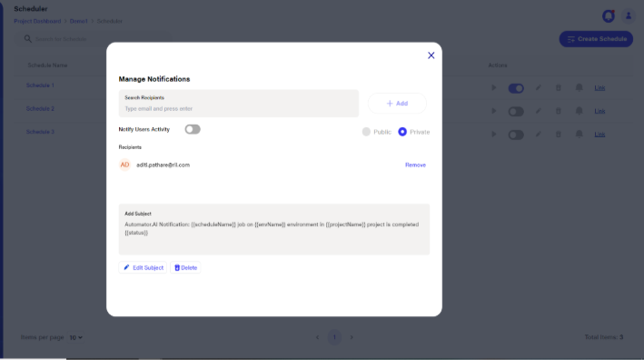The image size is (644, 360).
Task: Disable the Schedule 1 toggle switch
Action: (x=516, y=88)
